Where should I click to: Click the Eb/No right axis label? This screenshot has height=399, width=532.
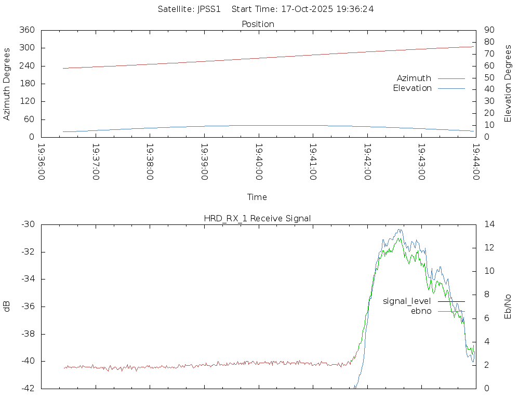click(508, 307)
